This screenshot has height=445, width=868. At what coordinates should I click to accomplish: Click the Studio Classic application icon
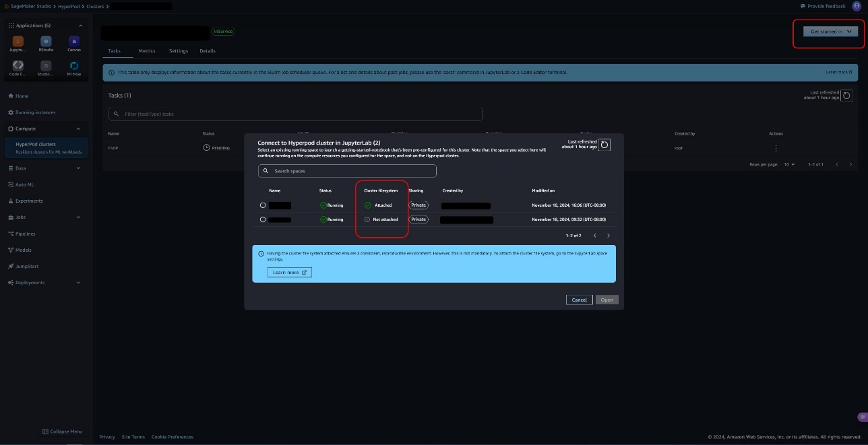46,66
